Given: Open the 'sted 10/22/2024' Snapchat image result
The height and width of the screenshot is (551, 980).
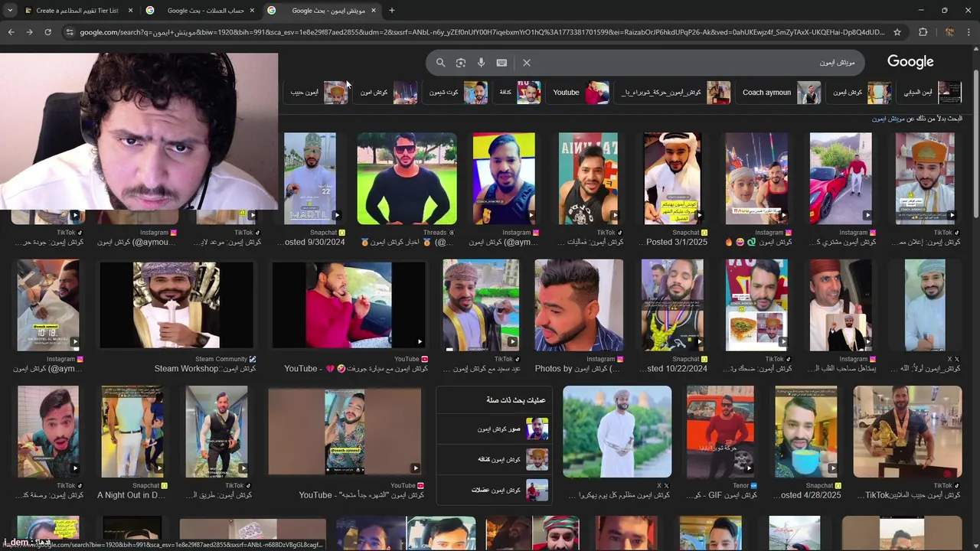Looking at the screenshot, I should 672,305.
